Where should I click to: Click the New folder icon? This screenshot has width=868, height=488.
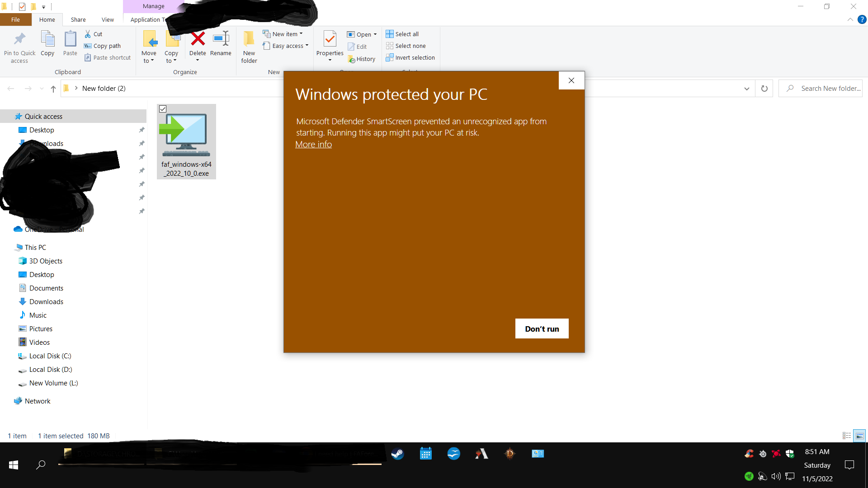pyautogui.click(x=249, y=39)
